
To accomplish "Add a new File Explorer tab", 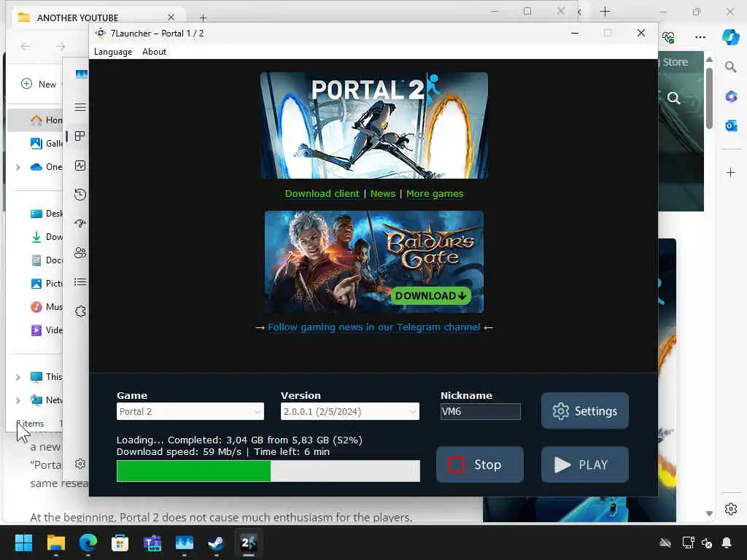I will (x=203, y=17).
